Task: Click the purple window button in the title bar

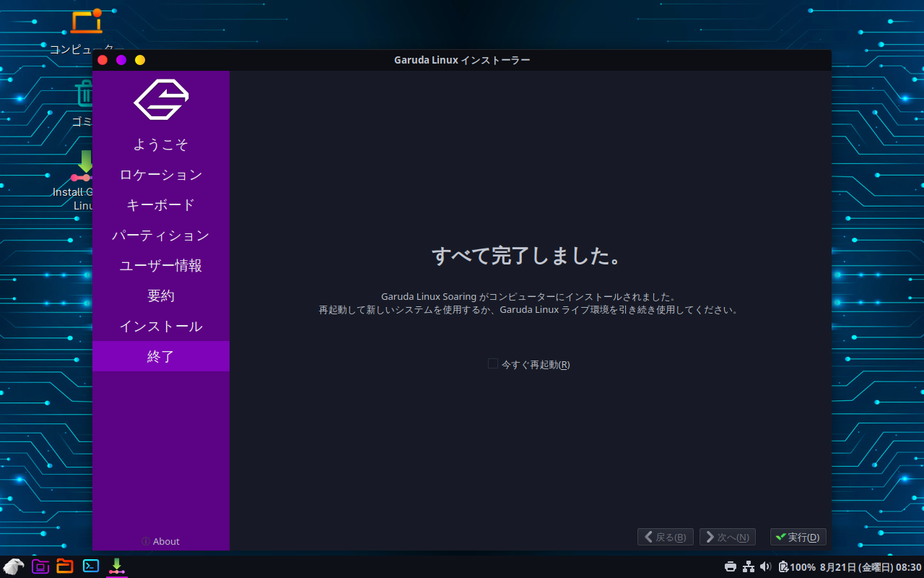Action: click(x=121, y=60)
